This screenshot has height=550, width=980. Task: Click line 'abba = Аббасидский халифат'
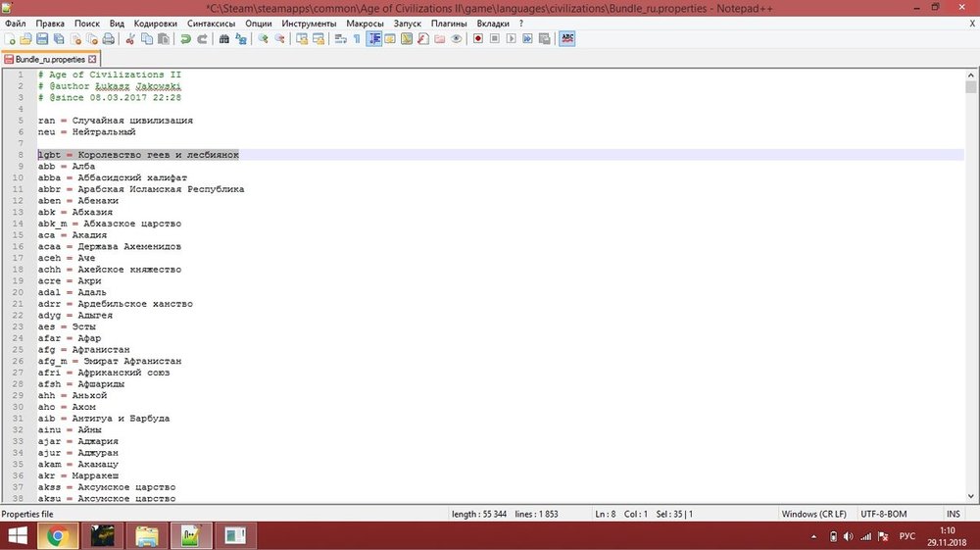pyautogui.click(x=113, y=177)
